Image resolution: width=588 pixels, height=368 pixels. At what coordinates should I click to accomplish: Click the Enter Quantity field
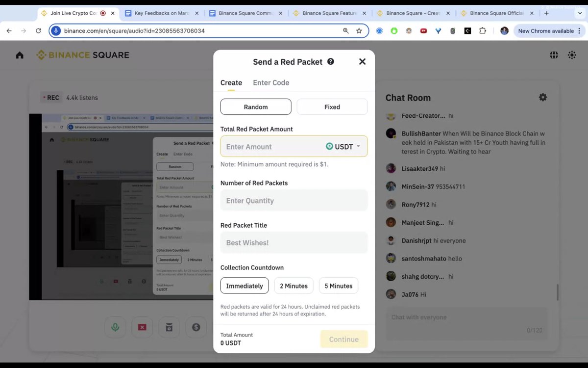click(x=294, y=200)
